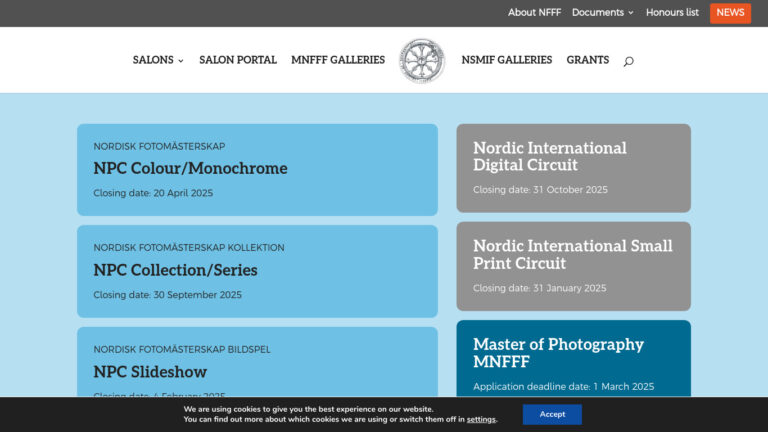Open the search magnifier icon
Image resolution: width=768 pixels, height=432 pixels.
(628, 61)
